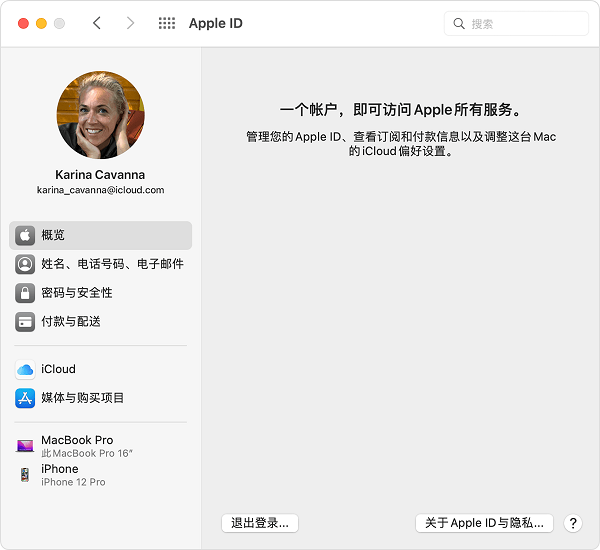The height and width of the screenshot is (550, 600).
Task: Open 密码与安全性 section
Action: [101, 293]
